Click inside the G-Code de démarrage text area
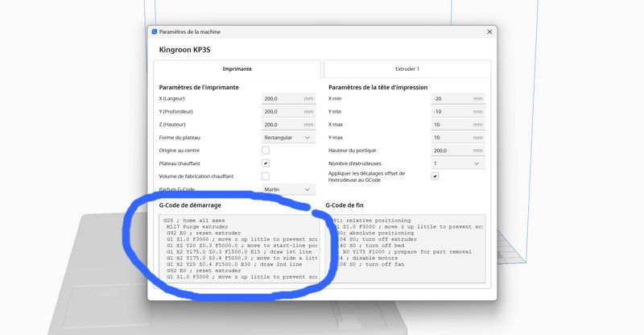 (x=238, y=249)
